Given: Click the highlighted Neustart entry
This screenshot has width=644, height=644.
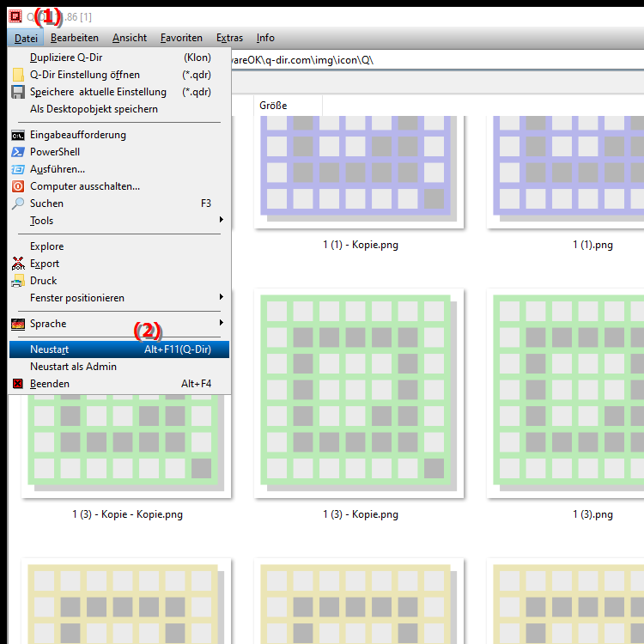Looking at the screenshot, I should click(119, 349).
